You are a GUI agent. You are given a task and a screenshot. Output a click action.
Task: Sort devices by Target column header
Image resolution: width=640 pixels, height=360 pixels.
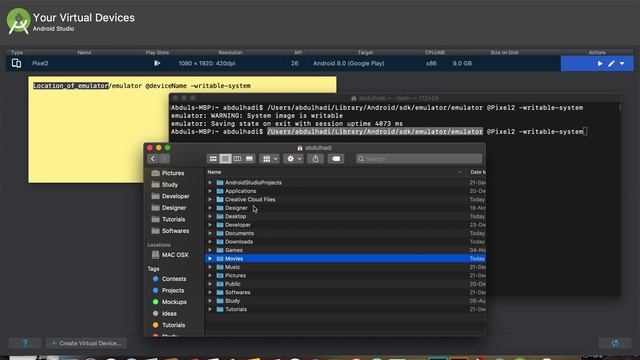point(365,52)
